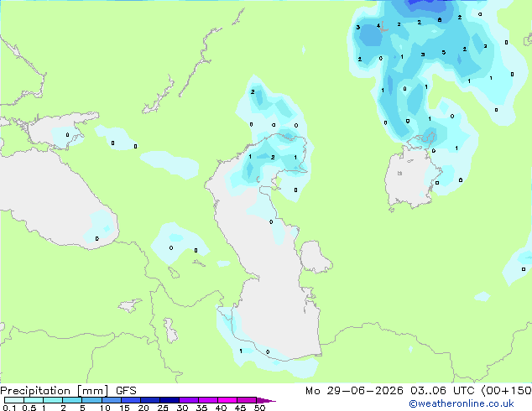Click the 0.1–0.5 mm palest legend swatch
This screenshot has width=532, height=411.
tap(14, 400)
